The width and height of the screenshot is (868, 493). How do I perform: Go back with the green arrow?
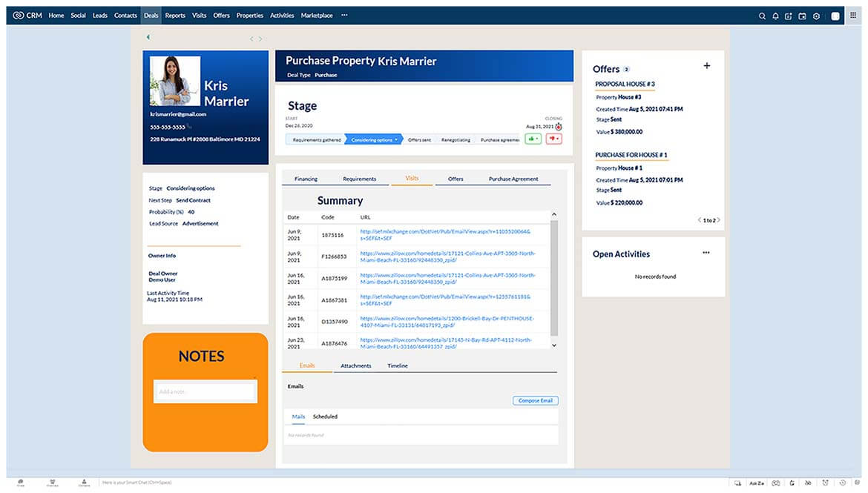[x=148, y=37]
